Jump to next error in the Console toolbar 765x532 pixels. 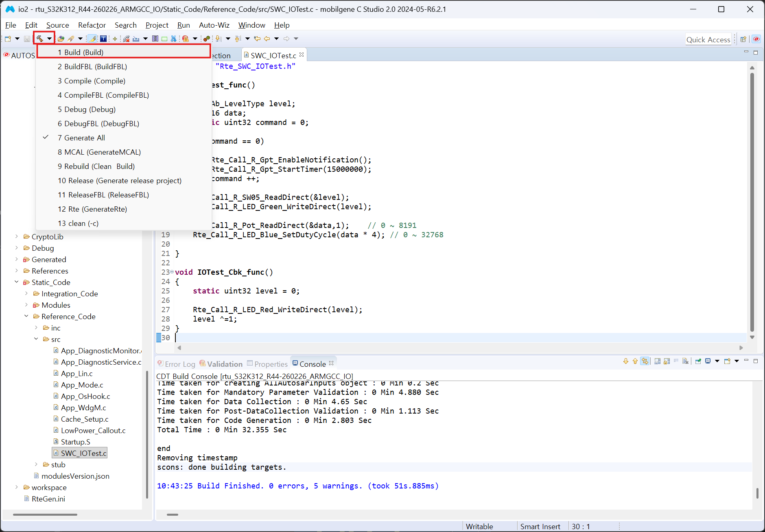626,361
